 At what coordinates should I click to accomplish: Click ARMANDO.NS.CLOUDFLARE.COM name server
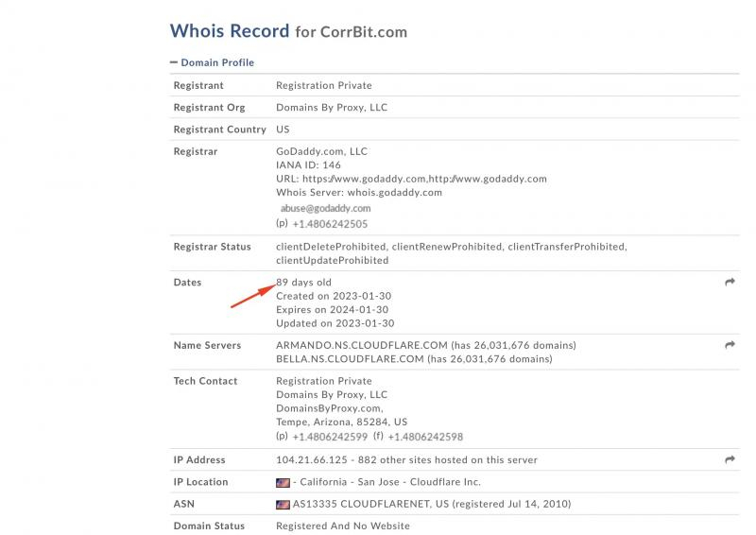click(x=362, y=345)
